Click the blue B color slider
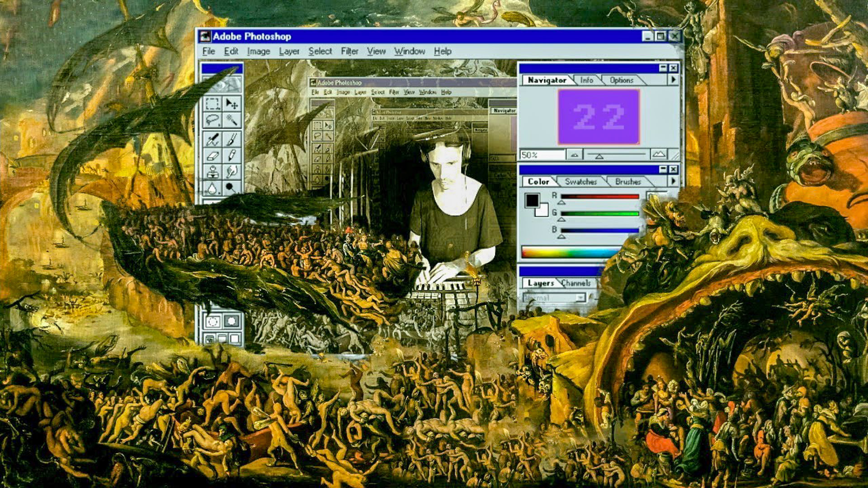868x488 pixels. (600, 230)
